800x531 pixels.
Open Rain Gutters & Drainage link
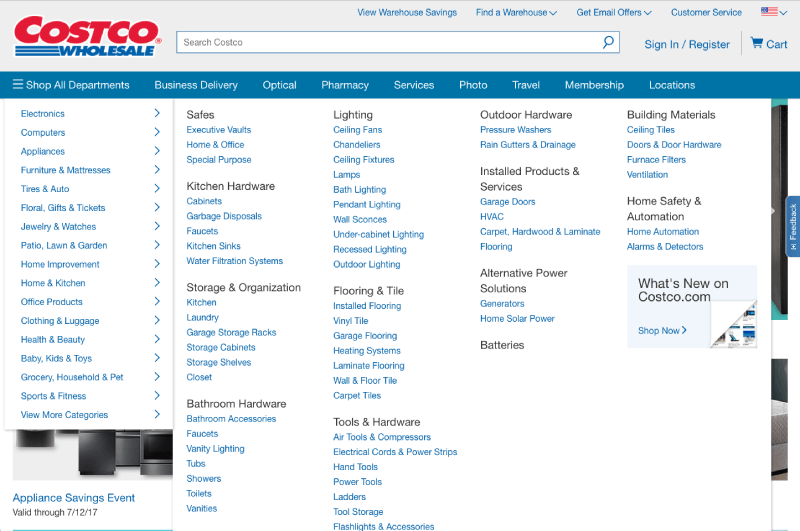528,145
